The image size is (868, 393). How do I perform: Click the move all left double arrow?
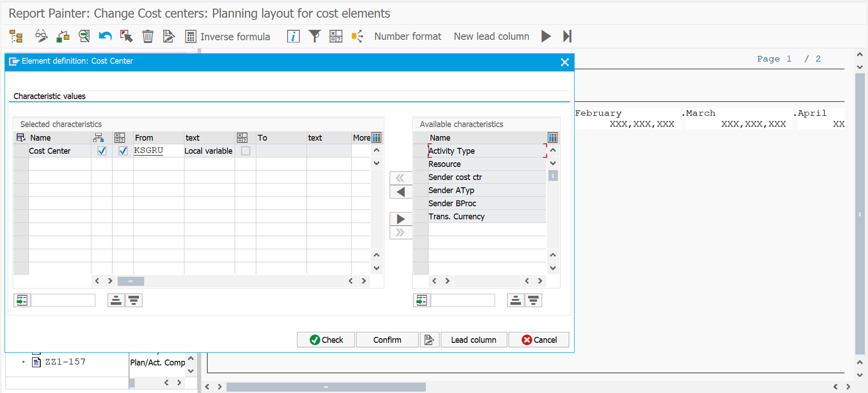pyautogui.click(x=400, y=178)
